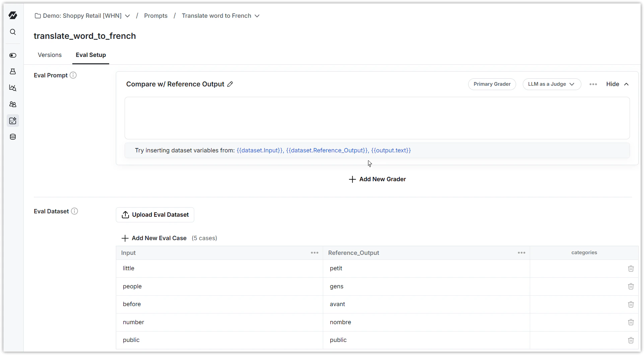
Task: Expand the Demo: Shoppy Retail project selector
Action: (127, 16)
